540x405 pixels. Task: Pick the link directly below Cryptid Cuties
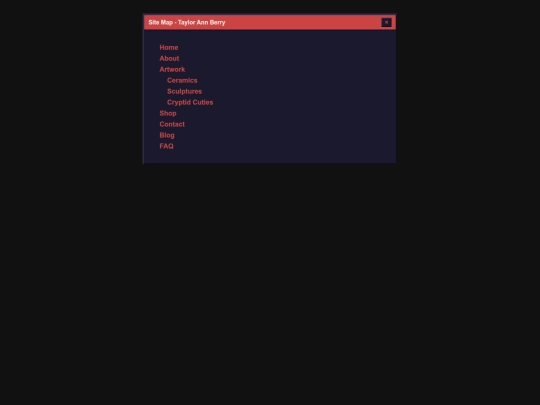point(168,113)
